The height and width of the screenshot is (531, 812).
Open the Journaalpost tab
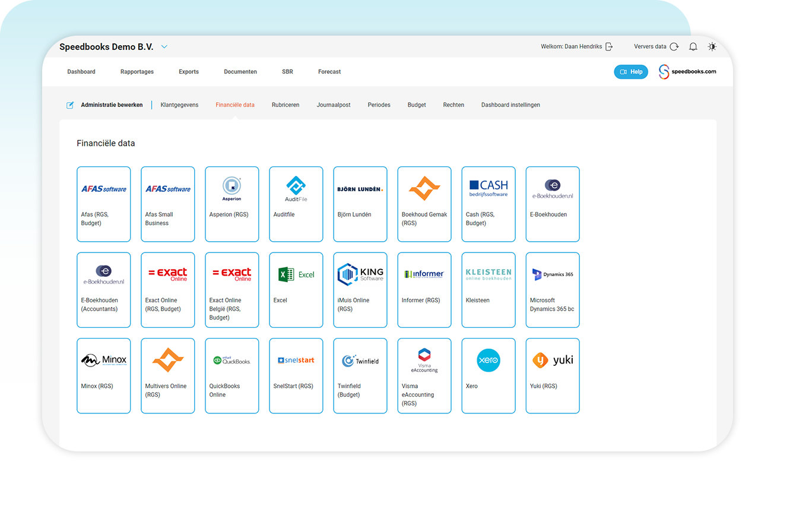pos(334,105)
